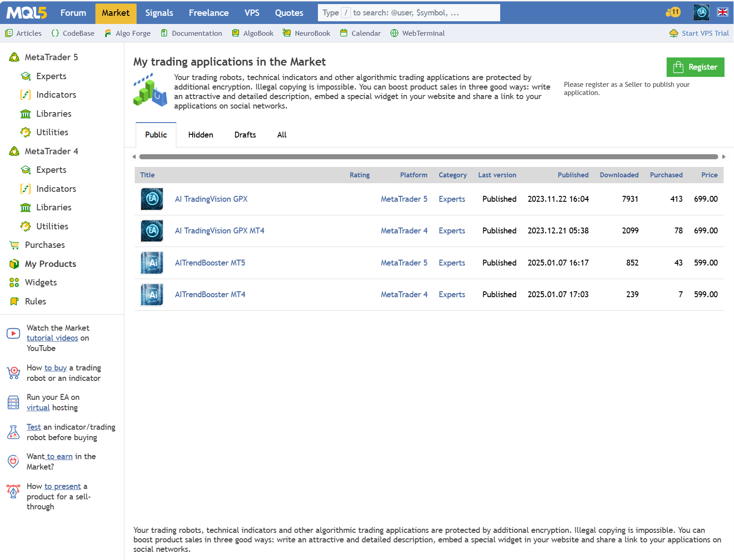Click the right arrow of horizontal scrollbar
Screen dimensions: 734x560
(724, 157)
